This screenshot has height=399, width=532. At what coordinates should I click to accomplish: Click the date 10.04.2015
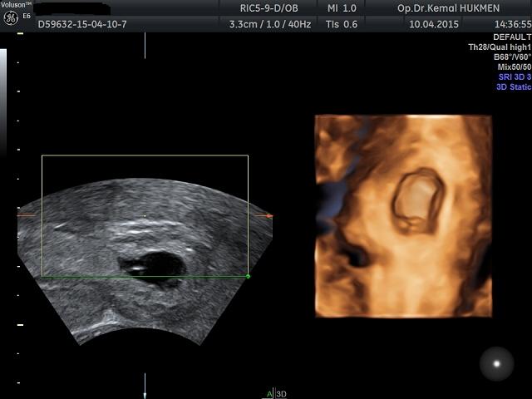[434, 24]
